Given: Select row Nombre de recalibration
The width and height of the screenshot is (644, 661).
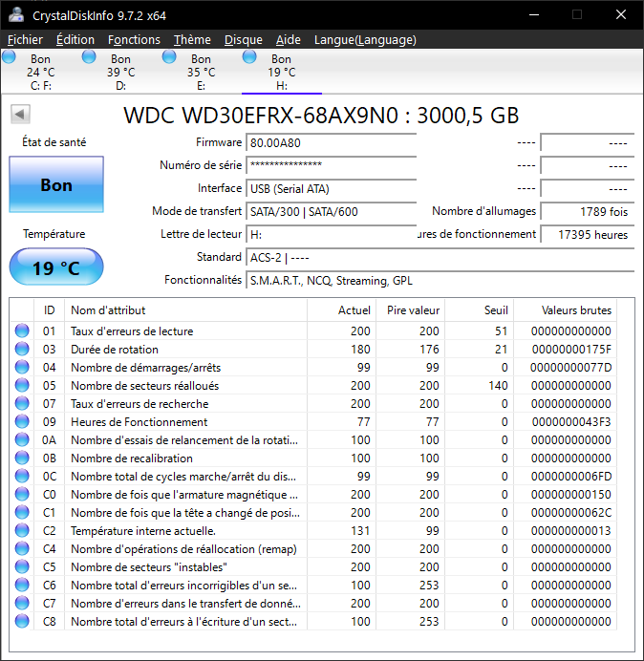Looking at the screenshot, I should [313, 458].
